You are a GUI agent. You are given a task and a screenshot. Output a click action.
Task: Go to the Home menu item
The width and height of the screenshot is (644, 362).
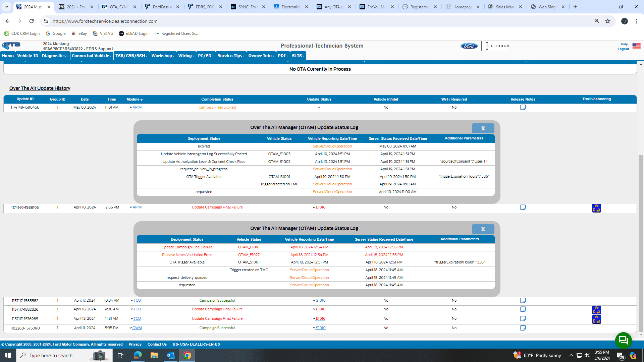(8, 56)
